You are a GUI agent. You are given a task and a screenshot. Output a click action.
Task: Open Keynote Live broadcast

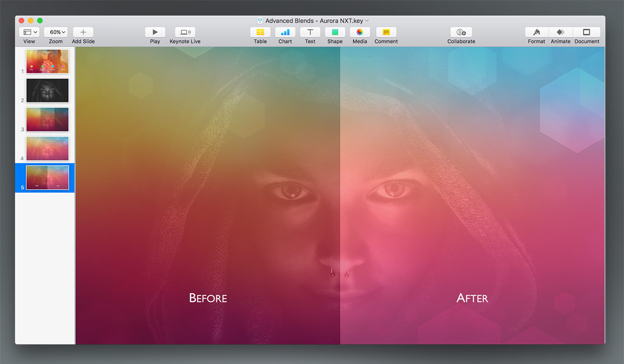pyautogui.click(x=185, y=32)
